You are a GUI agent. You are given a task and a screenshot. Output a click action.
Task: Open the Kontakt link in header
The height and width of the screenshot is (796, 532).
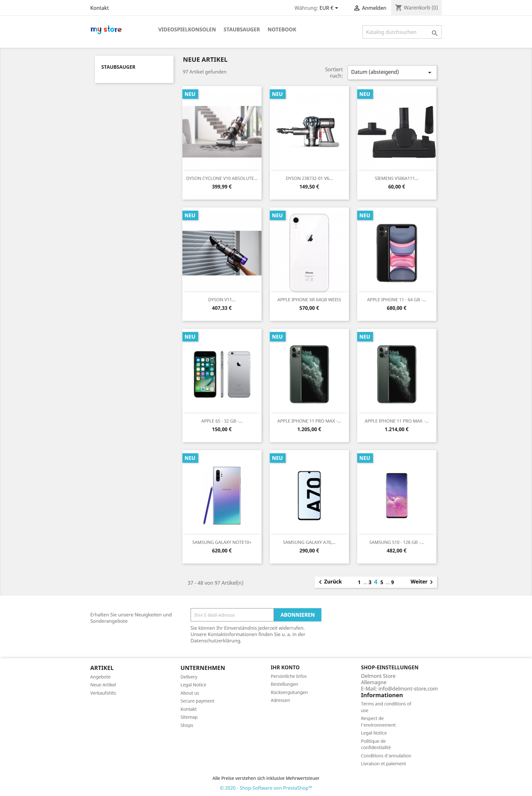99,8
